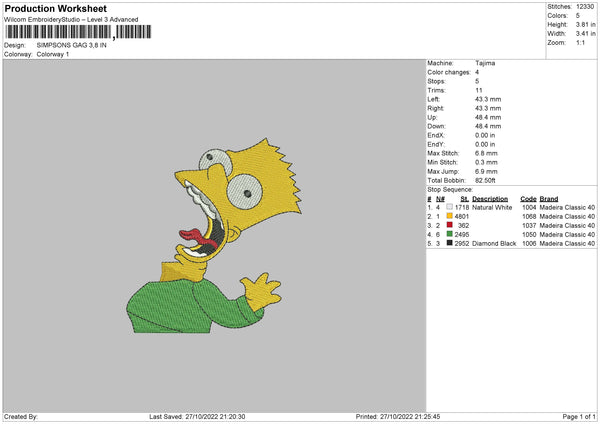This screenshot has width=600, height=424.
Task: Click the Colors value '5'
Action: click(578, 16)
